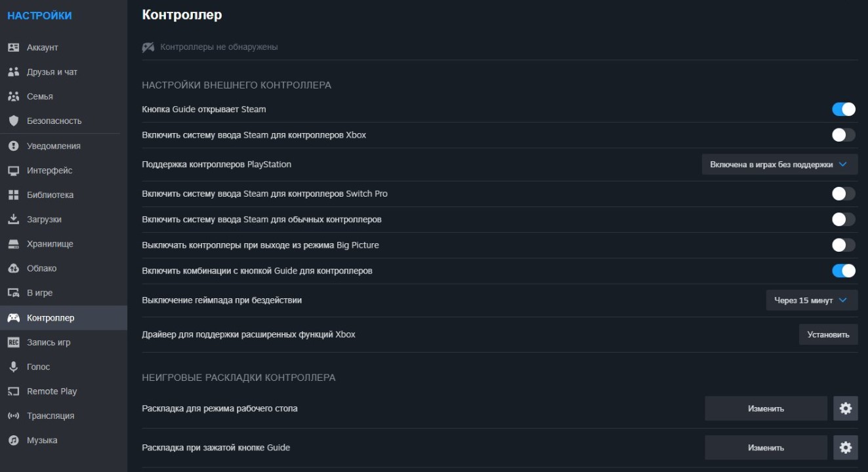The image size is (868, 472).
Task: Open Cloud settings via cloud icon
Action: 13,269
